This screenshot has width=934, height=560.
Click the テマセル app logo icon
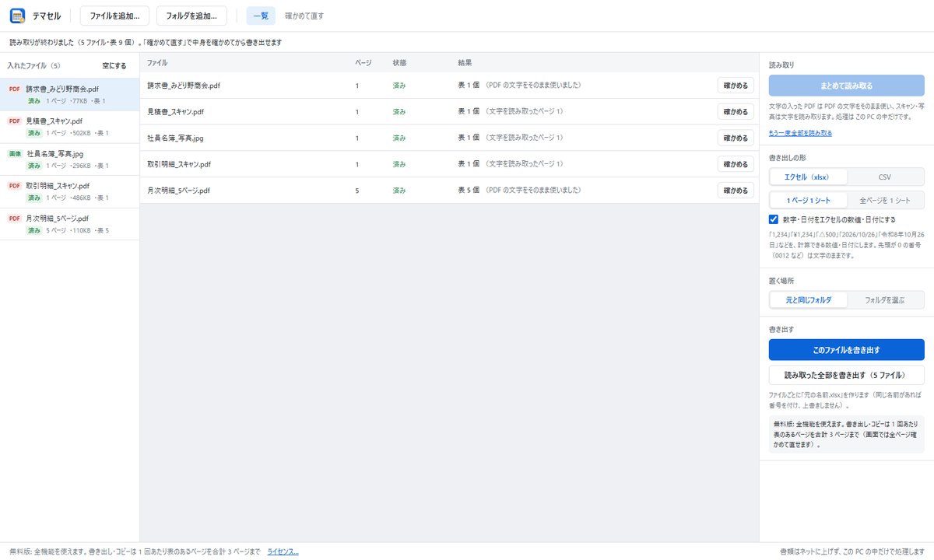tap(18, 16)
